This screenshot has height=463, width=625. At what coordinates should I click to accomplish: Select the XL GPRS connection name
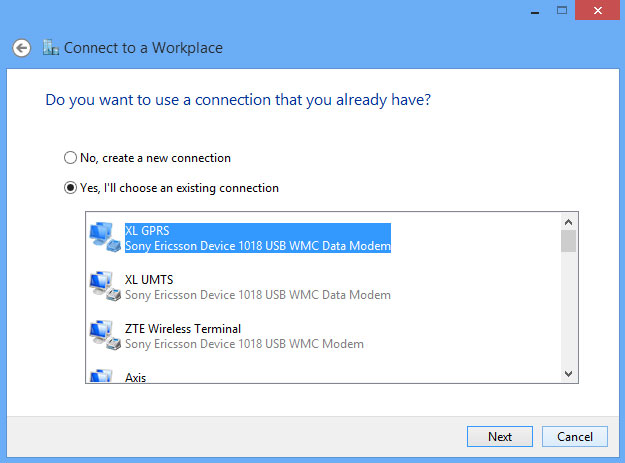pos(147,231)
